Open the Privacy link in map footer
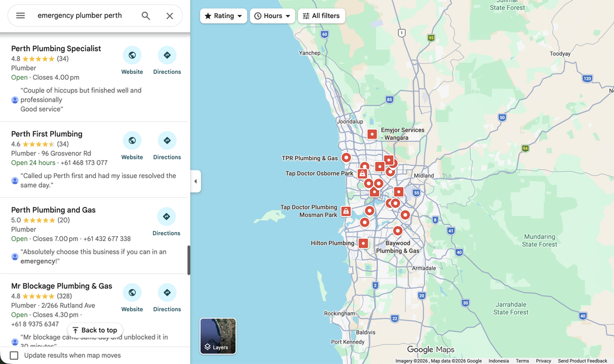This screenshot has height=364, width=614. [x=543, y=361]
